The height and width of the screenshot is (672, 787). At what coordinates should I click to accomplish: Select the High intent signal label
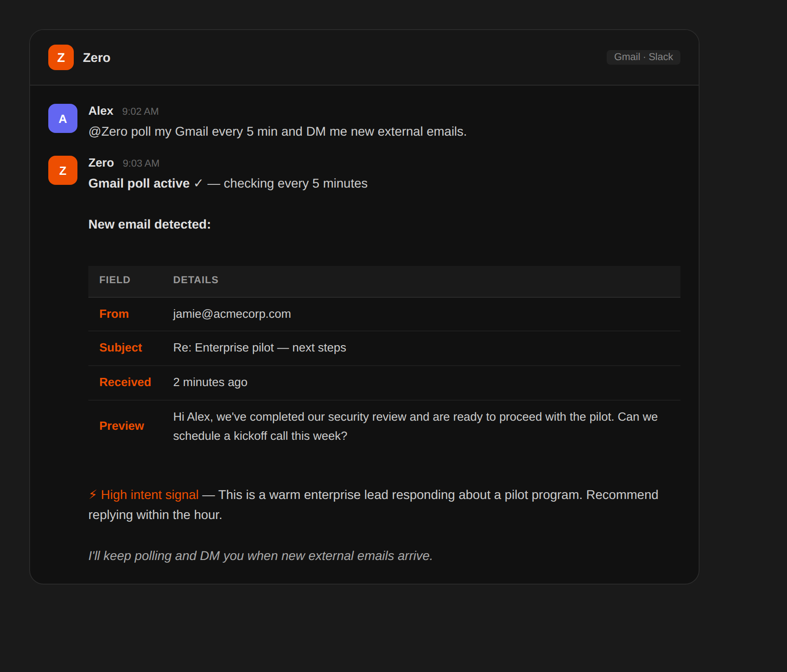pyautogui.click(x=150, y=494)
